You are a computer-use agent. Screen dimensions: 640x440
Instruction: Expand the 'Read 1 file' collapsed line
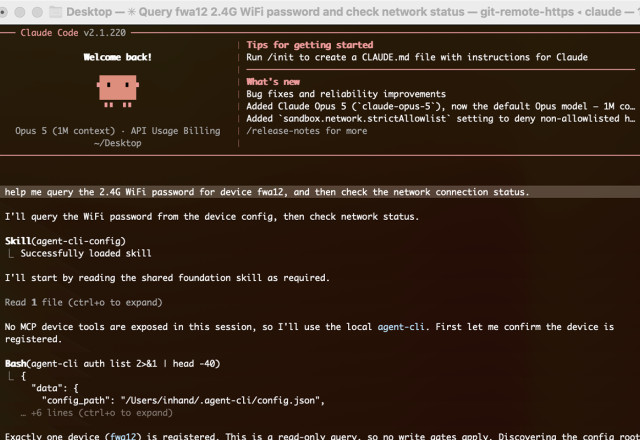pyautogui.click(x=83, y=302)
